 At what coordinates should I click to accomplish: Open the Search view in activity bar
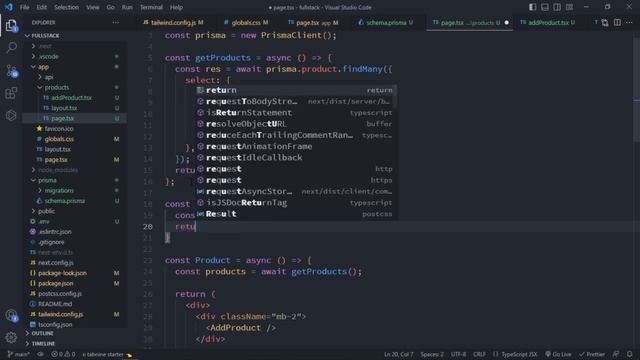point(11,48)
